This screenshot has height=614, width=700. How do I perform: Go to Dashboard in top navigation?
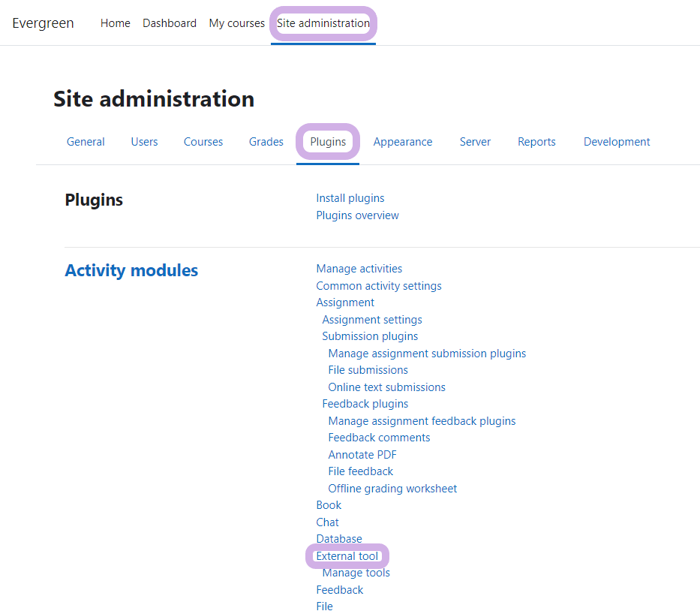(170, 23)
